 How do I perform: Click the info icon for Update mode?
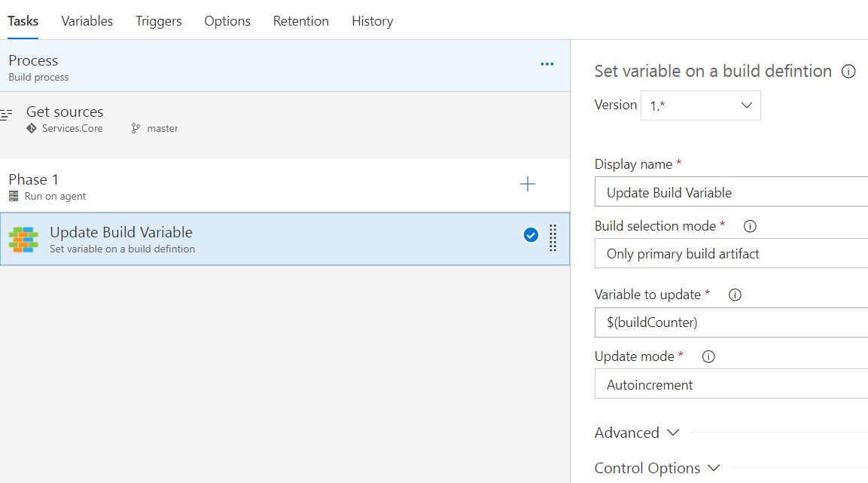708,356
